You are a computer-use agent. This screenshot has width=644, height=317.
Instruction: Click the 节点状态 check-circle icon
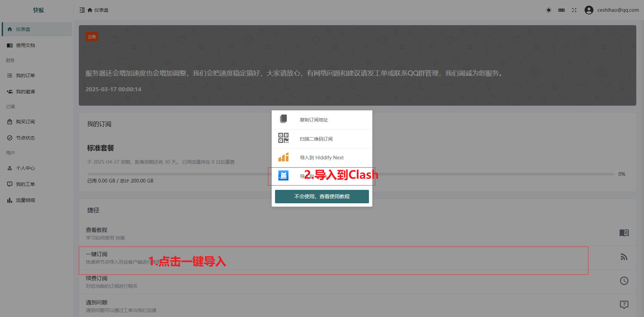pos(10,138)
